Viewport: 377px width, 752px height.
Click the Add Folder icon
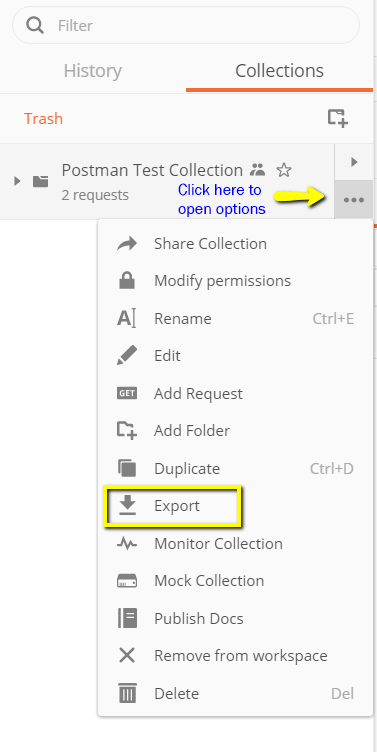pyautogui.click(x=127, y=430)
